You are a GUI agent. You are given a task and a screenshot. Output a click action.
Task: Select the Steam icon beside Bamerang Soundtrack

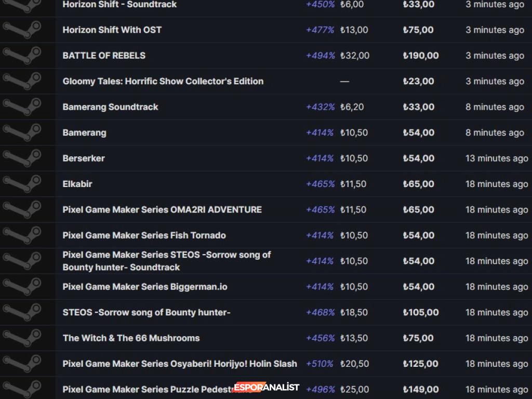click(x=22, y=107)
